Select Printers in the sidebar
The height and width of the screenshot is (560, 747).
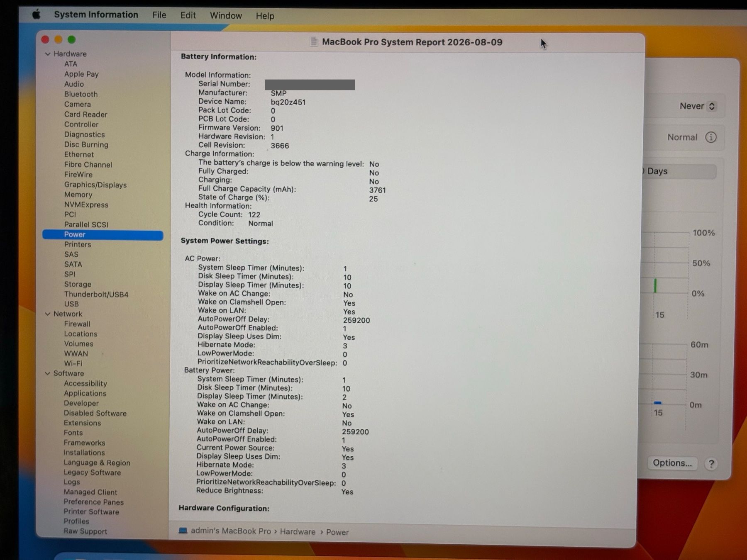pyautogui.click(x=78, y=244)
